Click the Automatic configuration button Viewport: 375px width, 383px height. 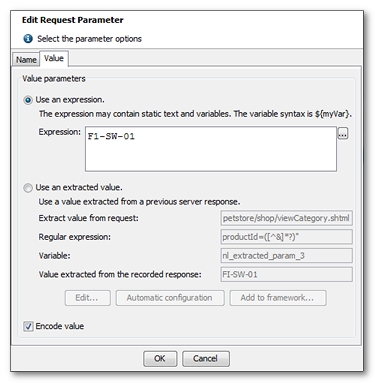point(170,298)
